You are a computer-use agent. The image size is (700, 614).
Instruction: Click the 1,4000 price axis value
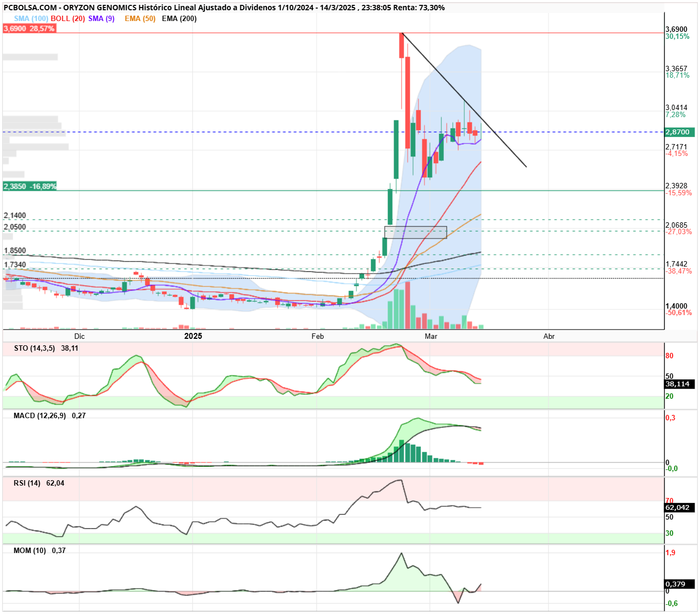677,306
